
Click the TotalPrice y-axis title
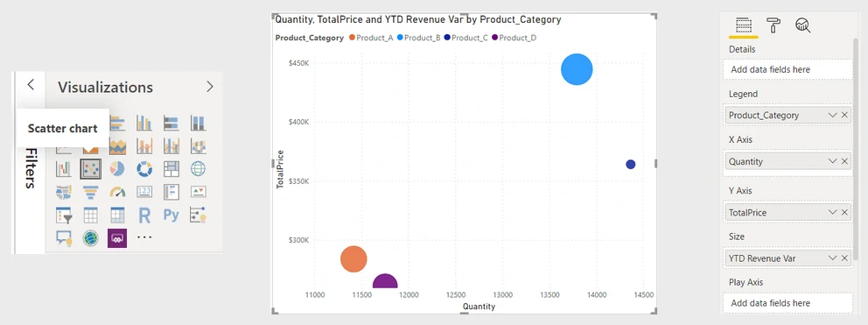(x=280, y=169)
